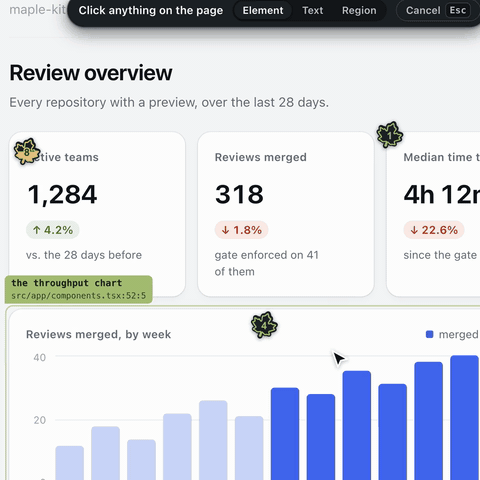Click the 1.8% decrease badge

click(x=241, y=230)
